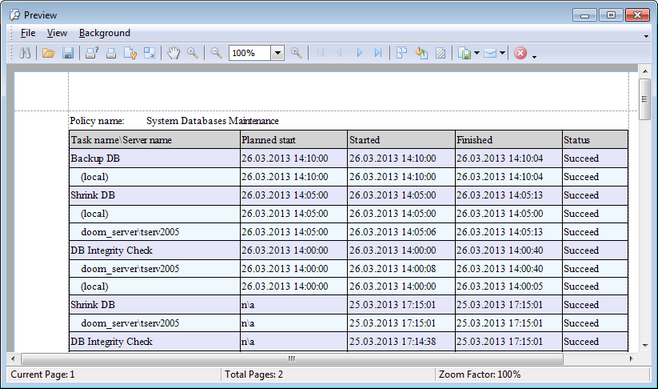Open the View menu
This screenshot has width=658, height=389.
[57, 33]
